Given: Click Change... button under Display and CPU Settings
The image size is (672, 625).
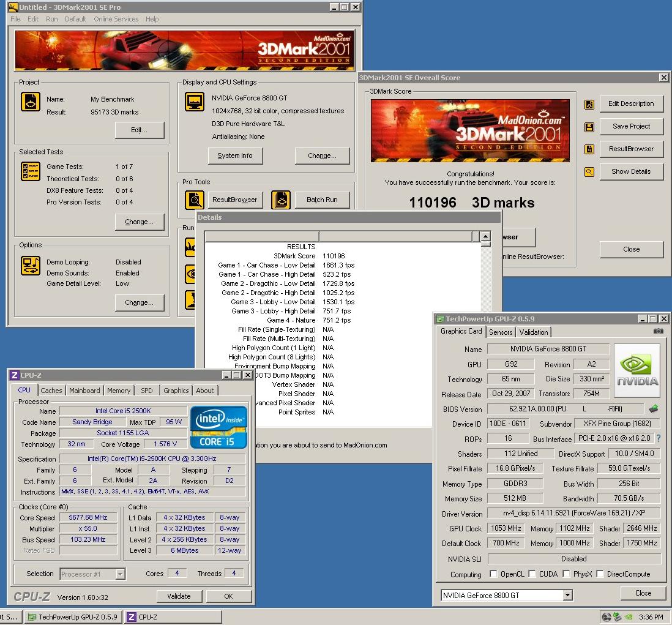Looking at the screenshot, I should pyautogui.click(x=323, y=156).
